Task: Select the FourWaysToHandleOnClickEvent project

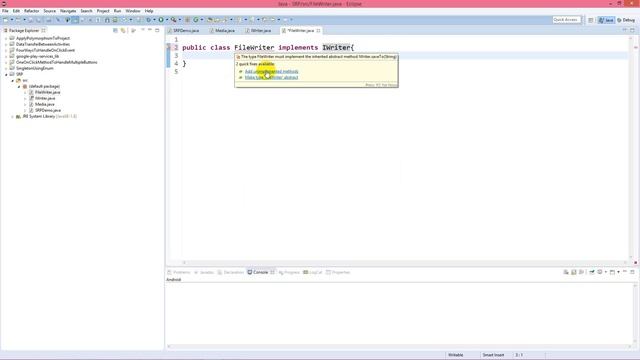Action: [x=45, y=50]
